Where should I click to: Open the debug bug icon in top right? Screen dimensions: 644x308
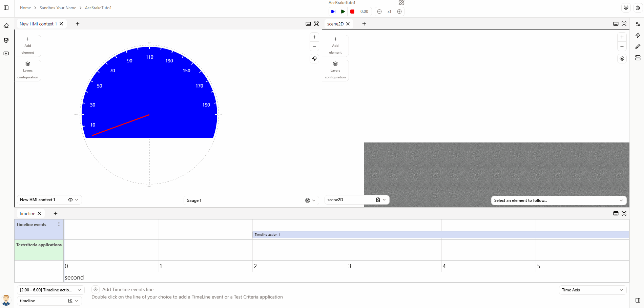point(638,8)
